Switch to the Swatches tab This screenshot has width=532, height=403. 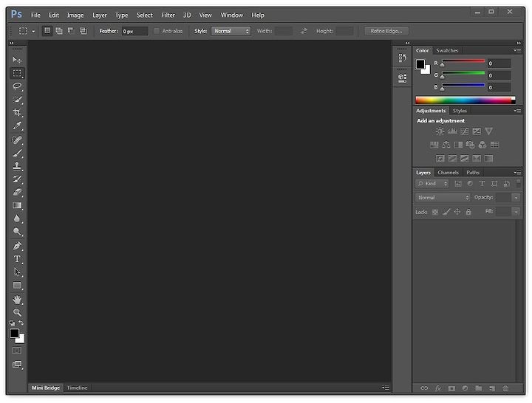pos(447,50)
